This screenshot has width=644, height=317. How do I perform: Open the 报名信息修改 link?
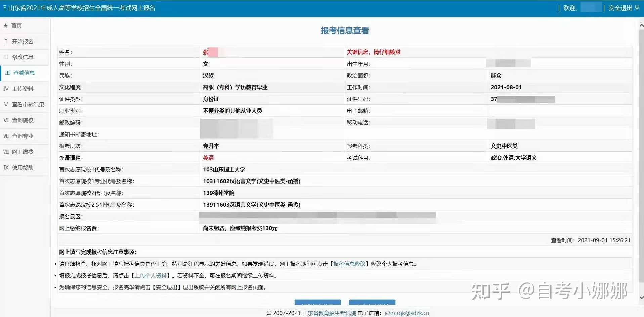pyautogui.click(x=349, y=264)
